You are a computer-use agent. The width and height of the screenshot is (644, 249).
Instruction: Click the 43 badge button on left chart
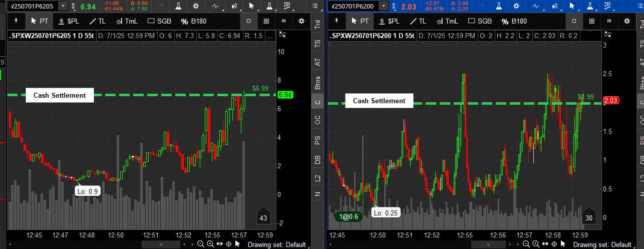[x=263, y=217]
